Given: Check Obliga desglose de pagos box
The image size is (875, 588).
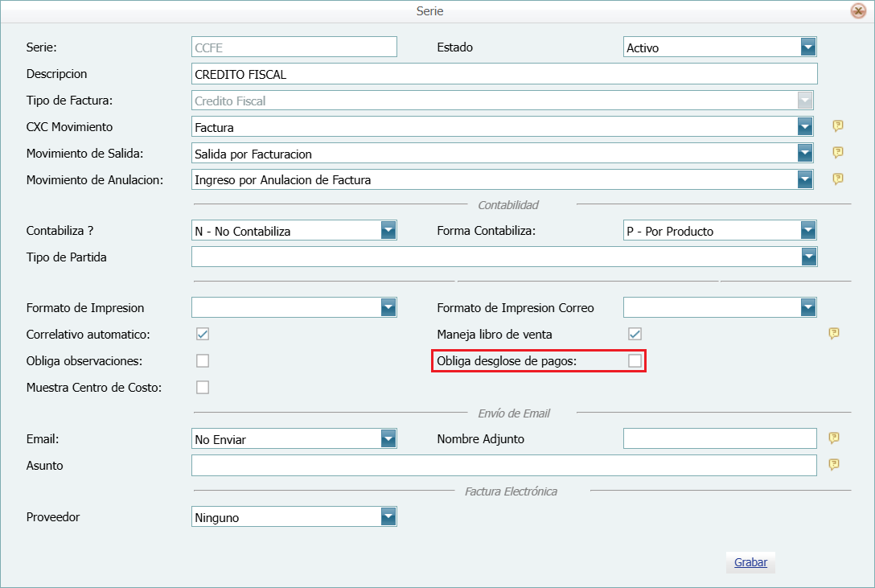Looking at the screenshot, I should point(635,361).
